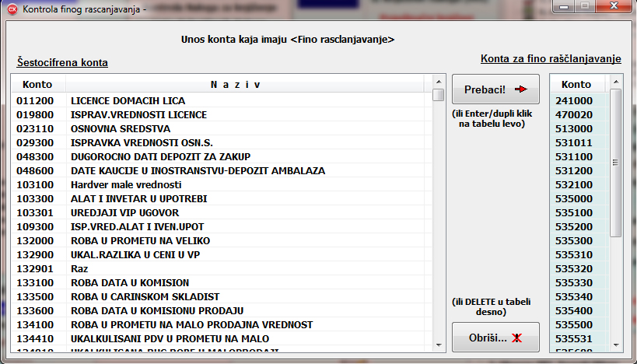Select row DATE KAUCIJE U INOSTRANSTVU-DEPOZIT AMBALAZA

222,170
